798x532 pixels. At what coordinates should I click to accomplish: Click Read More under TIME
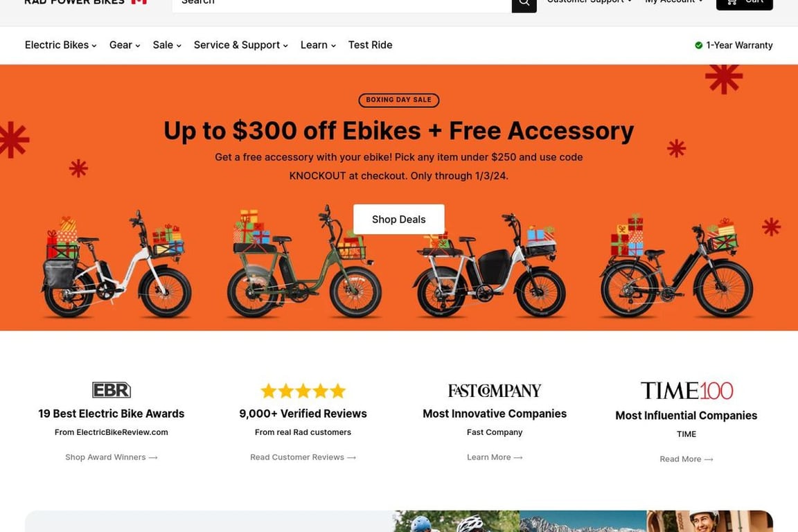click(686, 459)
